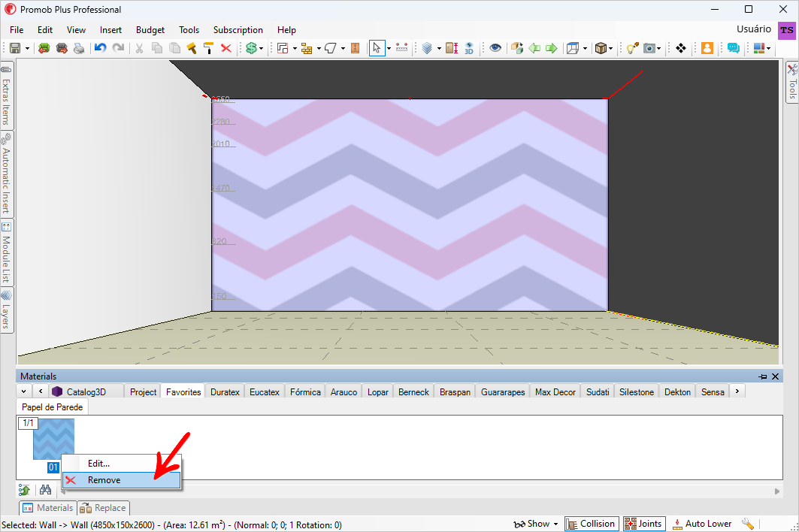The width and height of the screenshot is (799, 532).
Task: Click the 3D view icon
Action: [x=469, y=48]
